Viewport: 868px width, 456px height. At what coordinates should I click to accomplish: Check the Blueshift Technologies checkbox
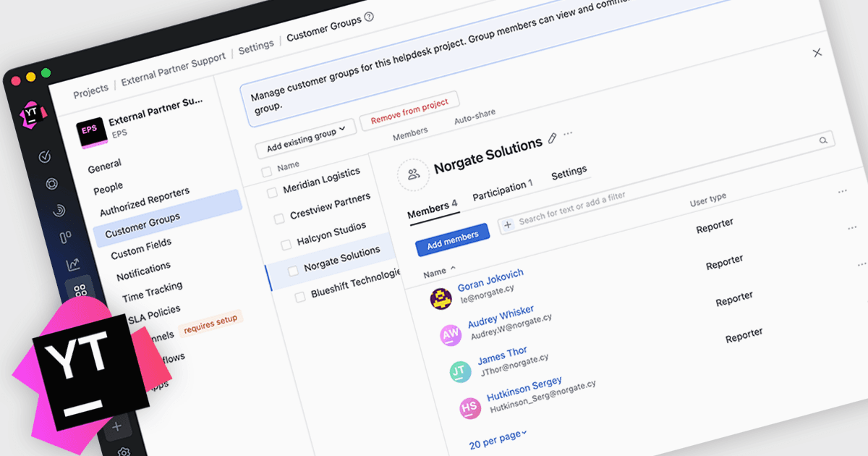click(x=300, y=297)
